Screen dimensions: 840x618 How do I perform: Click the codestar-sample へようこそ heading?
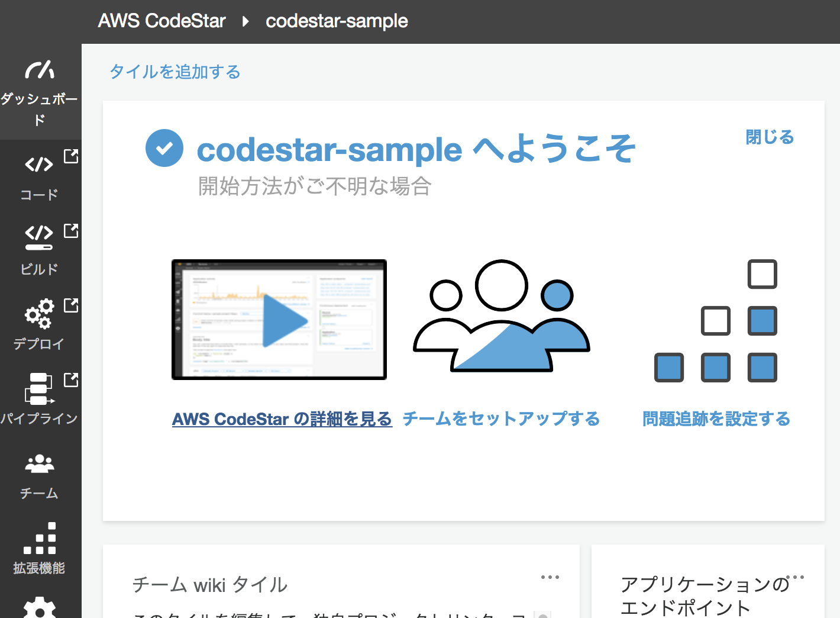click(x=416, y=149)
